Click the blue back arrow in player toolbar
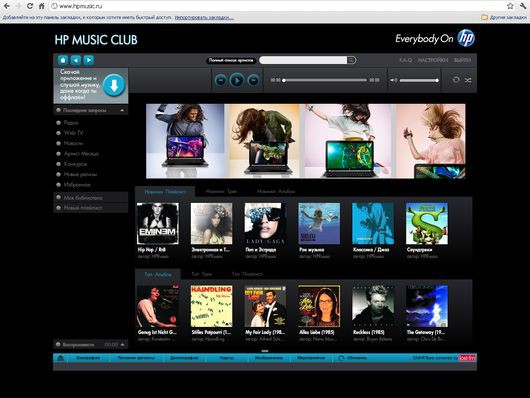This screenshot has height=398, width=530. tap(76, 60)
